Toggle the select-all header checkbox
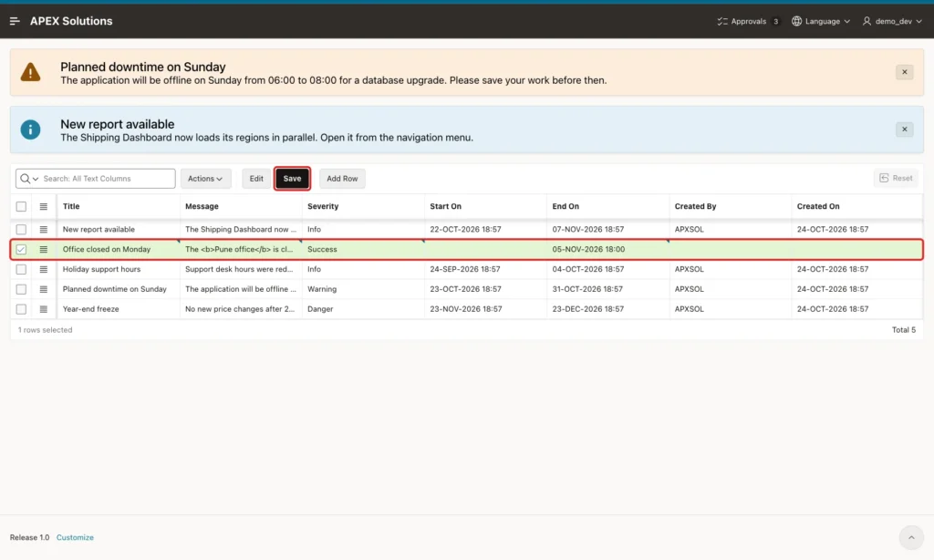Screen dimensions: 934x560 point(21,206)
